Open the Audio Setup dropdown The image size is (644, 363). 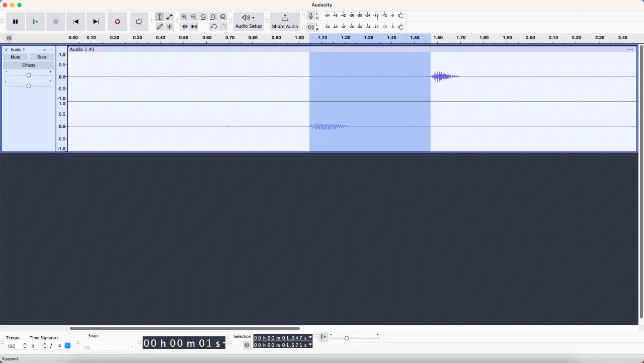249,22
